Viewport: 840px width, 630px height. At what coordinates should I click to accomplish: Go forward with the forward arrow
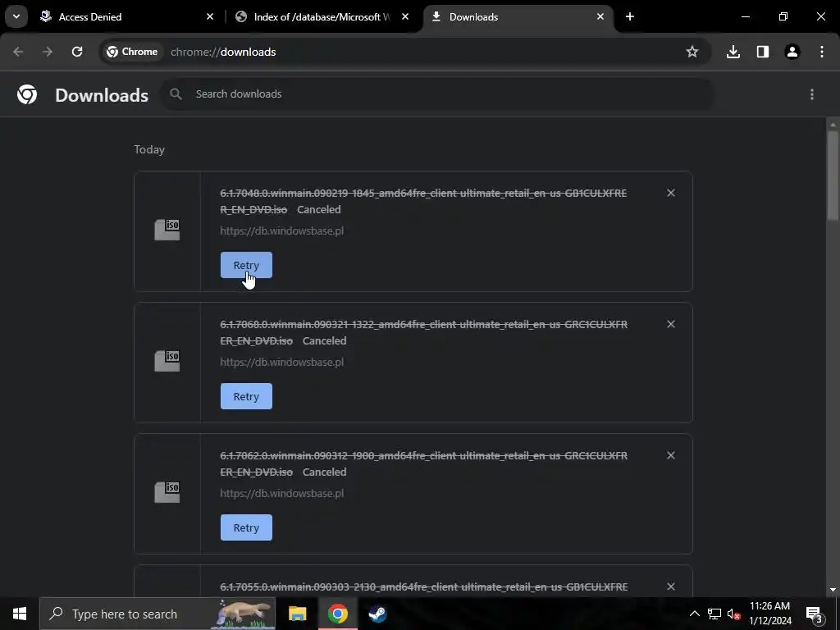click(x=48, y=52)
